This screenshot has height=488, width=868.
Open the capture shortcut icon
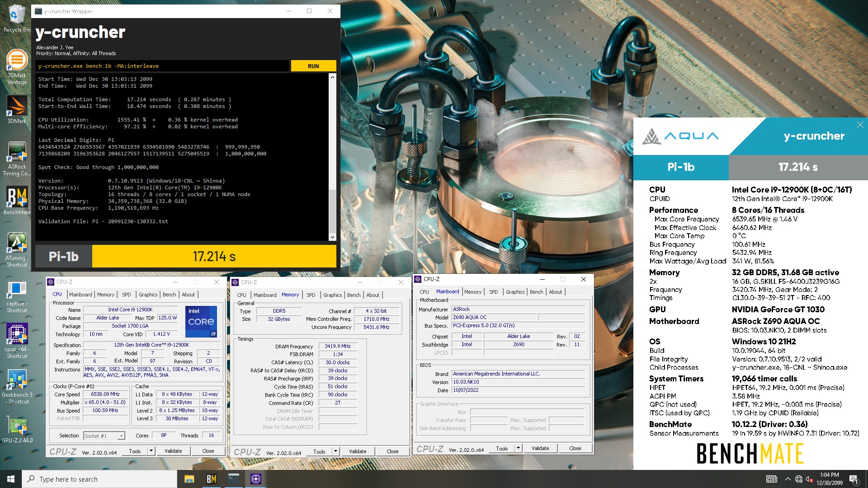click(17, 296)
